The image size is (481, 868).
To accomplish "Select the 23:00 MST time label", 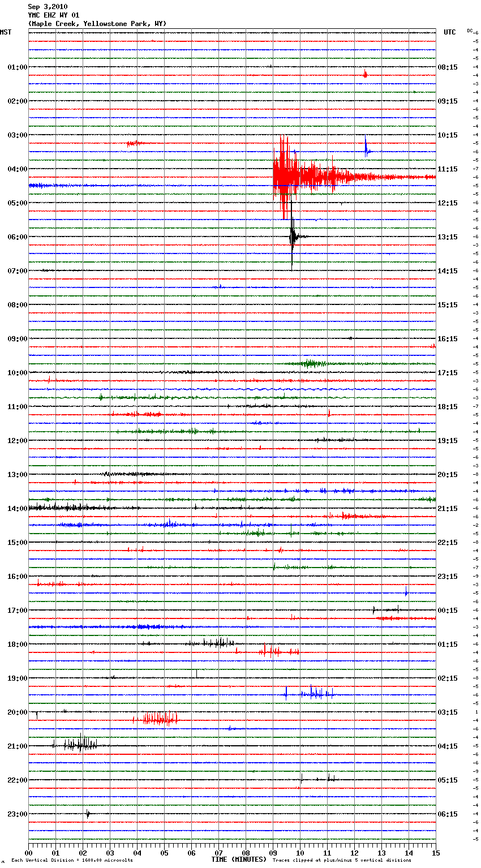I will tap(17, 814).
